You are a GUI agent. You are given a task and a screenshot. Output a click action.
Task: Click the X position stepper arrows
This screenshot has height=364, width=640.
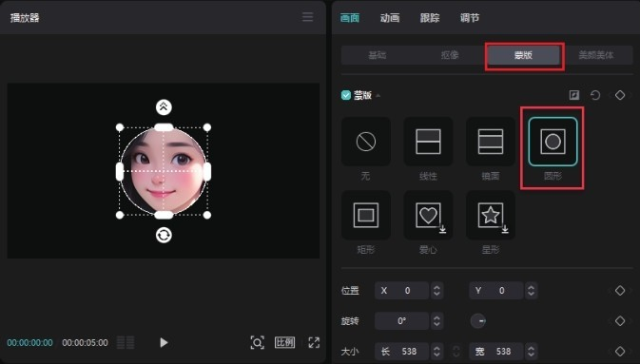click(436, 291)
